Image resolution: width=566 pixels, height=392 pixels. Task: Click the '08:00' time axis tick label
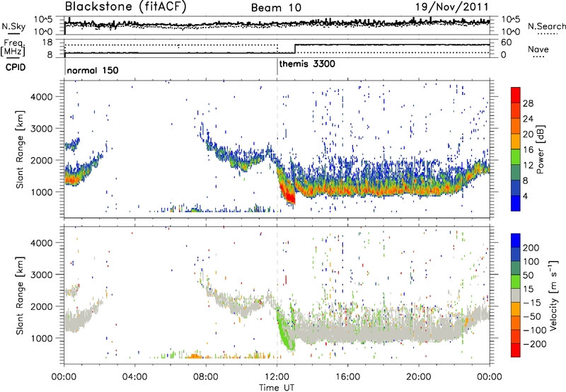206,377
